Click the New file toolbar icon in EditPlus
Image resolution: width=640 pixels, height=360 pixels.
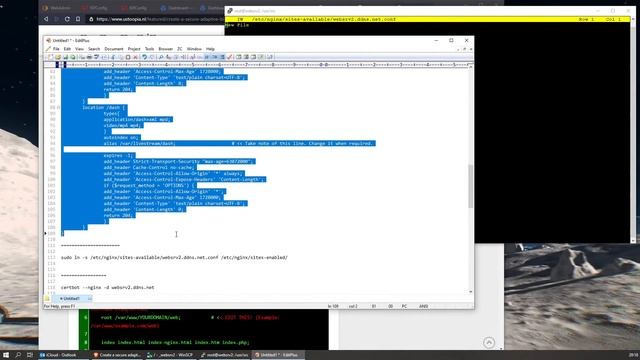click(51, 57)
